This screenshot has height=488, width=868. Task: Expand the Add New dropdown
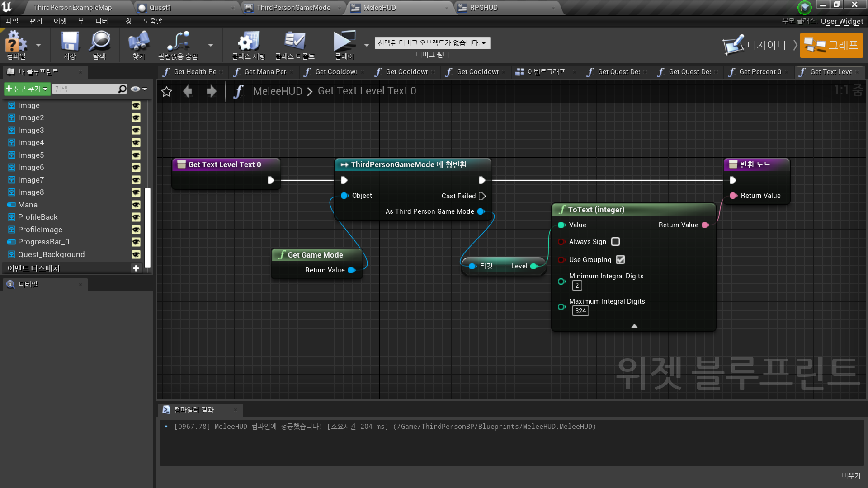coord(27,89)
